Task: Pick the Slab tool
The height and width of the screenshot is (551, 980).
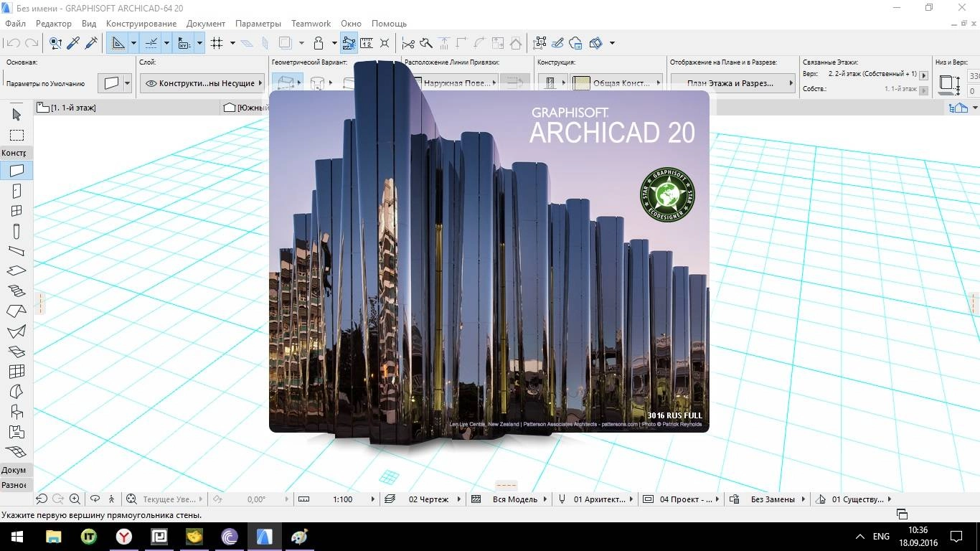Action: pyautogui.click(x=17, y=271)
